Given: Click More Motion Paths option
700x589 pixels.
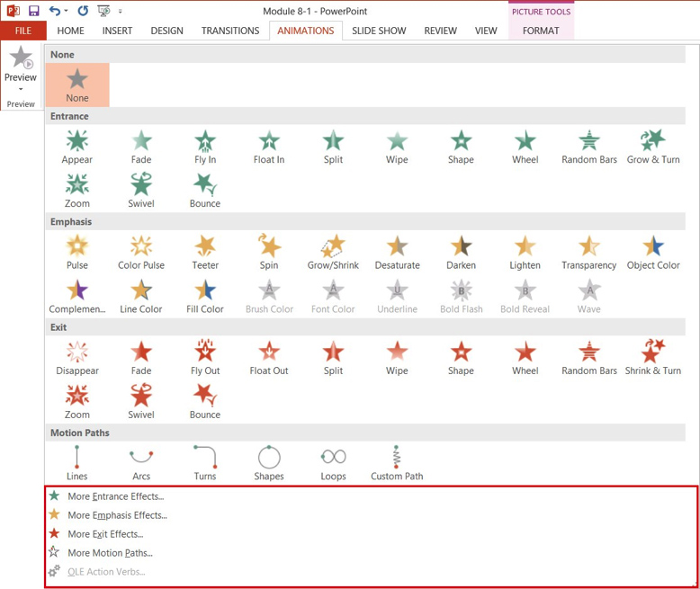Looking at the screenshot, I should tap(110, 553).
